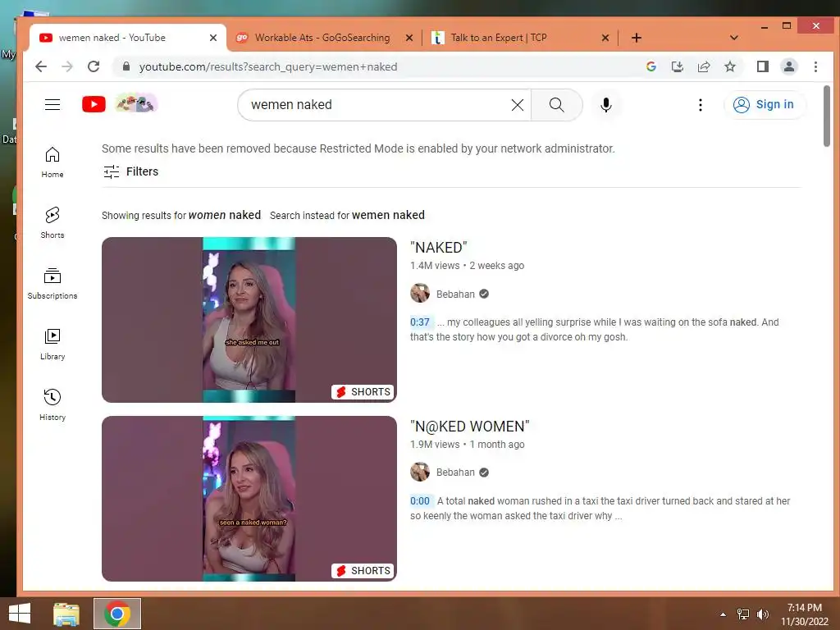Open the Filters options
840x630 pixels.
point(130,171)
